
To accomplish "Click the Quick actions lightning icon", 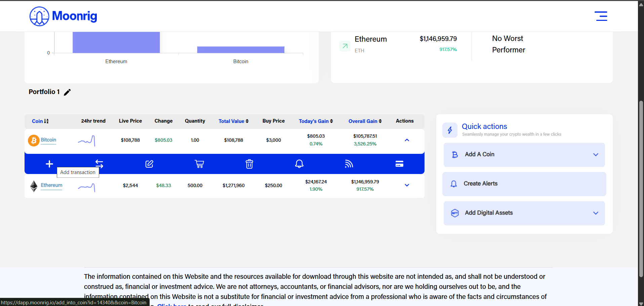I will (450, 130).
